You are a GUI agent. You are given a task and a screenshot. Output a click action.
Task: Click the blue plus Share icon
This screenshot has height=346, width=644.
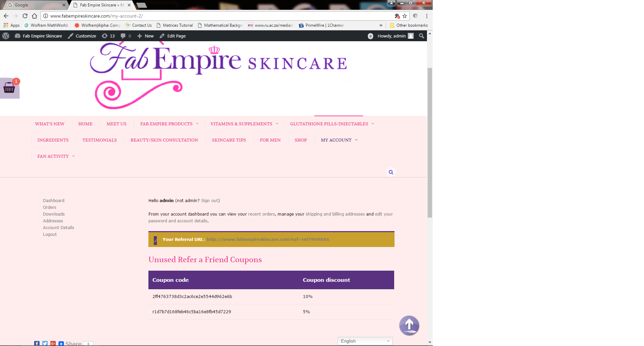click(x=61, y=343)
